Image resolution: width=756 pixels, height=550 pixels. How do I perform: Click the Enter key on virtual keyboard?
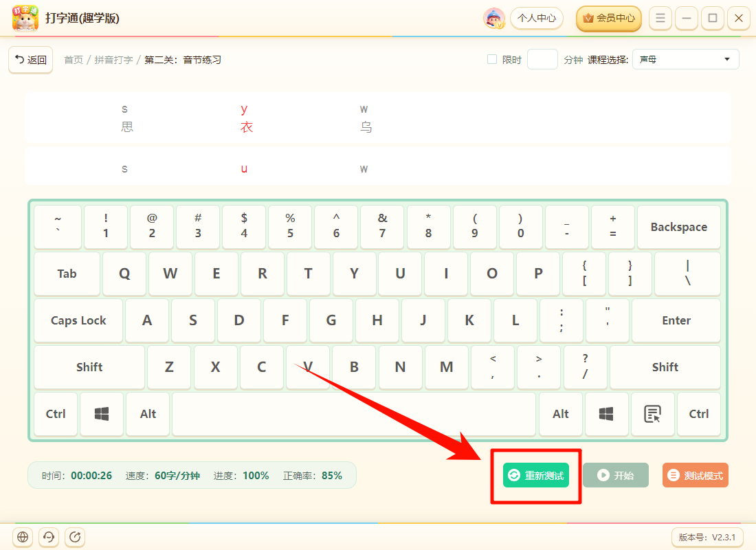point(676,320)
